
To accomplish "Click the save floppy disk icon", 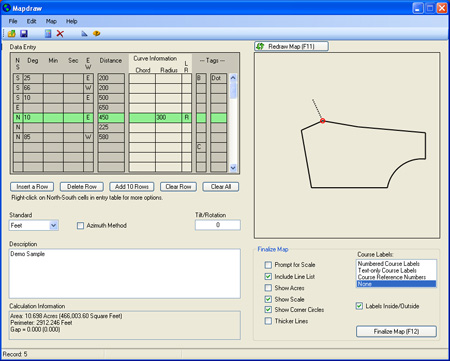I will pyautogui.click(x=24, y=33).
